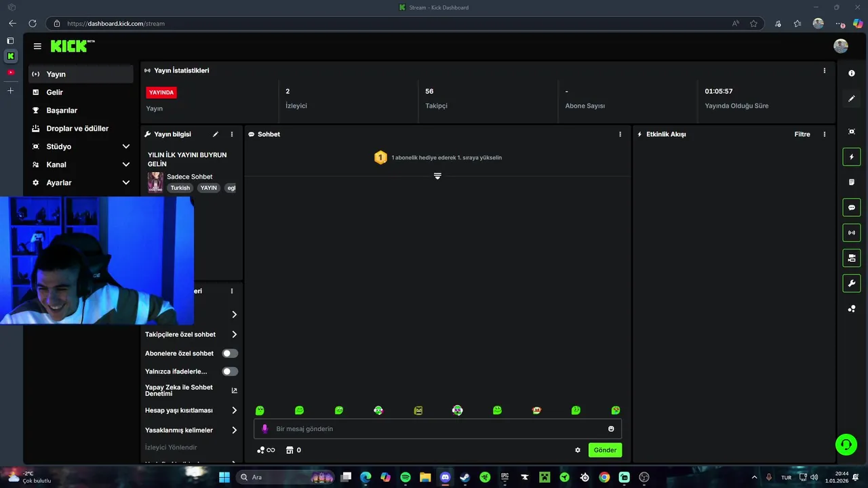This screenshot has height=488, width=868.
Task: Toggle the camera panel icon in right sidebar
Action: (x=852, y=258)
